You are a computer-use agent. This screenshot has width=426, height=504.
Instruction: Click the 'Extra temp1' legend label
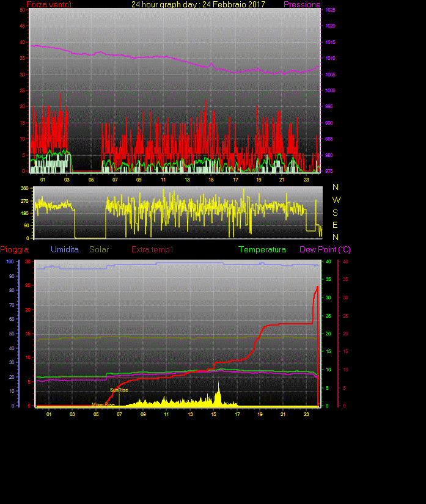(152, 249)
